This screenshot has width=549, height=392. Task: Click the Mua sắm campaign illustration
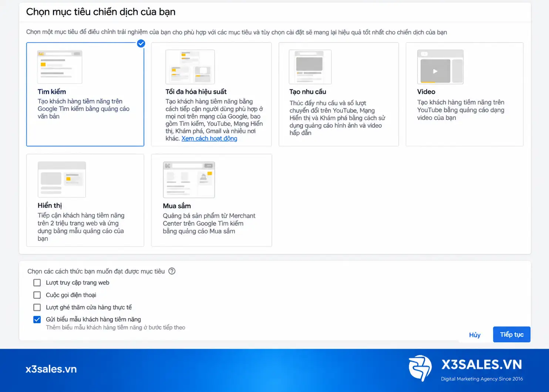coord(189,180)
